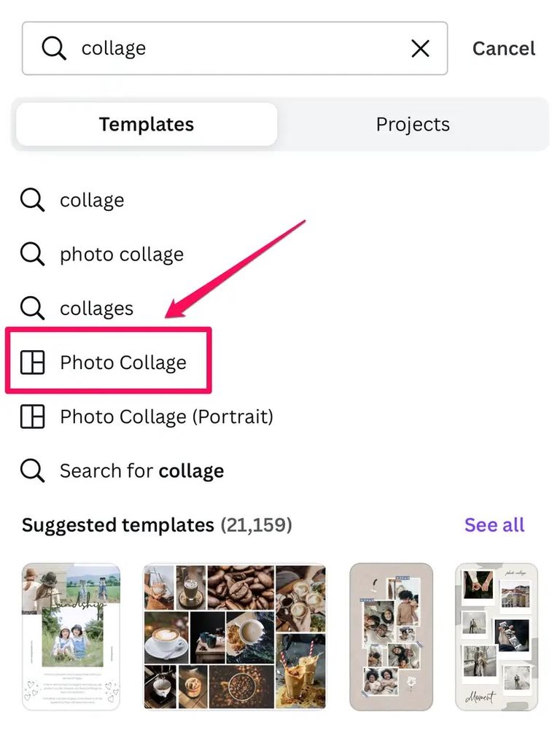Open the See all templates link

(x=494, y=524)
